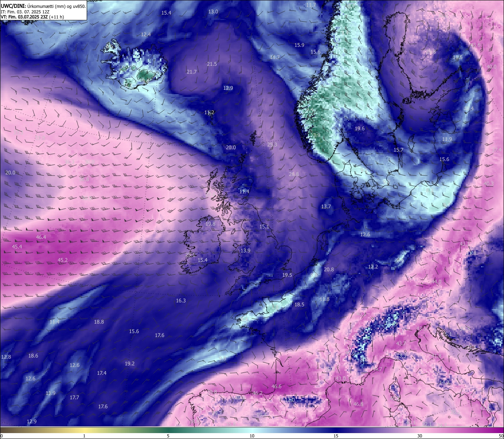
Task: Click the 18.8 value in the Atlantic
Action: 99,322
